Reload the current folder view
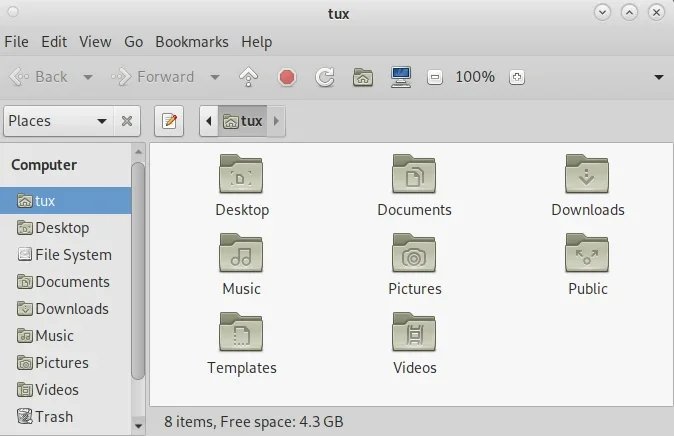 point(324,77)
